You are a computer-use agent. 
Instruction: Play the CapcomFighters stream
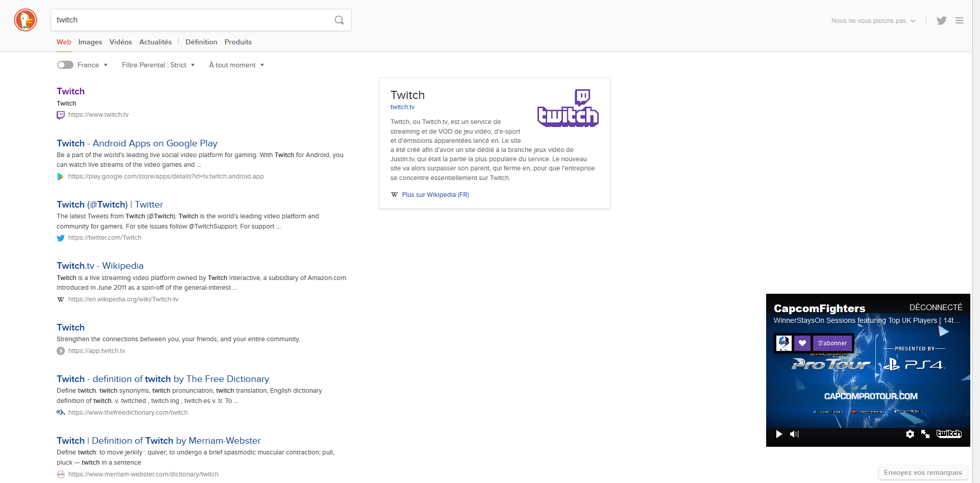(x=779, y=434)
